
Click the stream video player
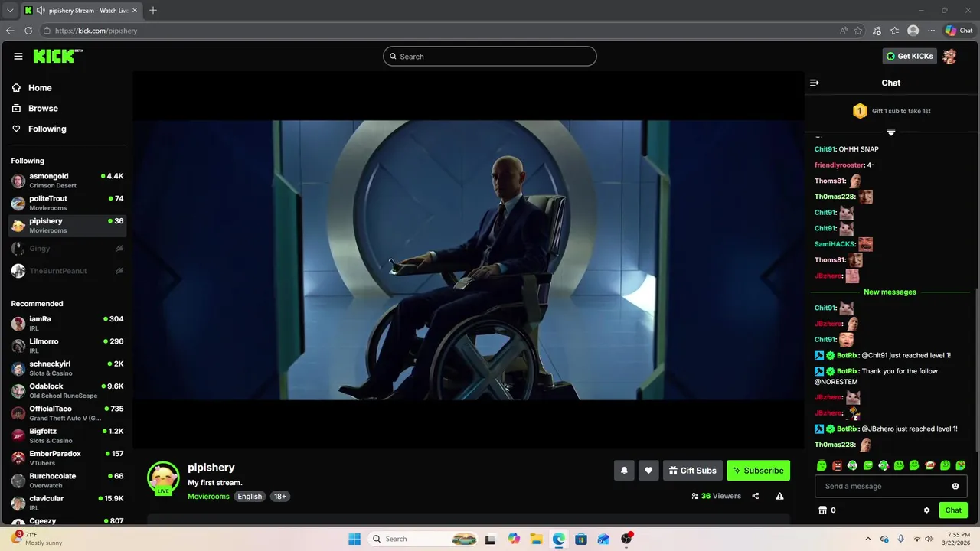click(468, 260)
